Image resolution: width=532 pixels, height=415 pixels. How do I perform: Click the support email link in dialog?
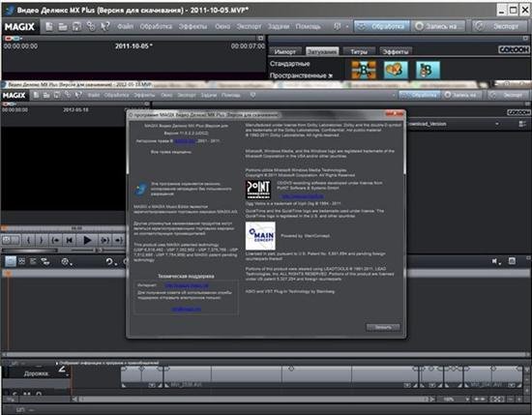point(186,309)
